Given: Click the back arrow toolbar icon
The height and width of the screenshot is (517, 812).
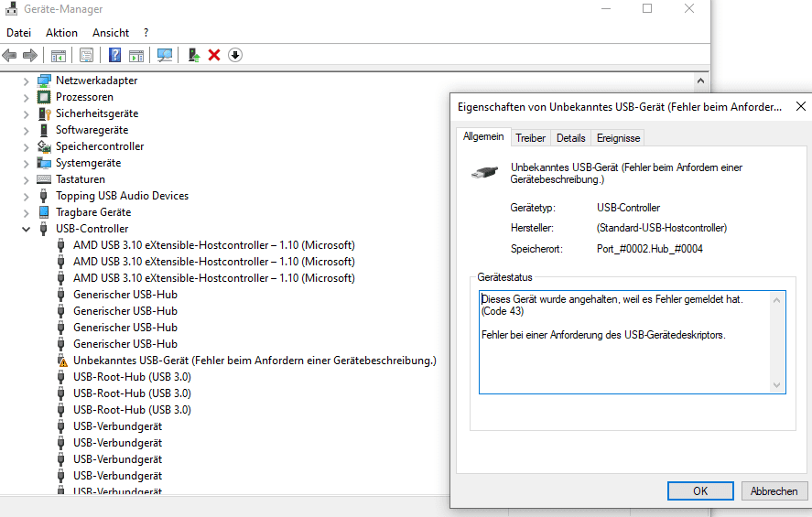Looking at the screenshot, I should (9, 55).
